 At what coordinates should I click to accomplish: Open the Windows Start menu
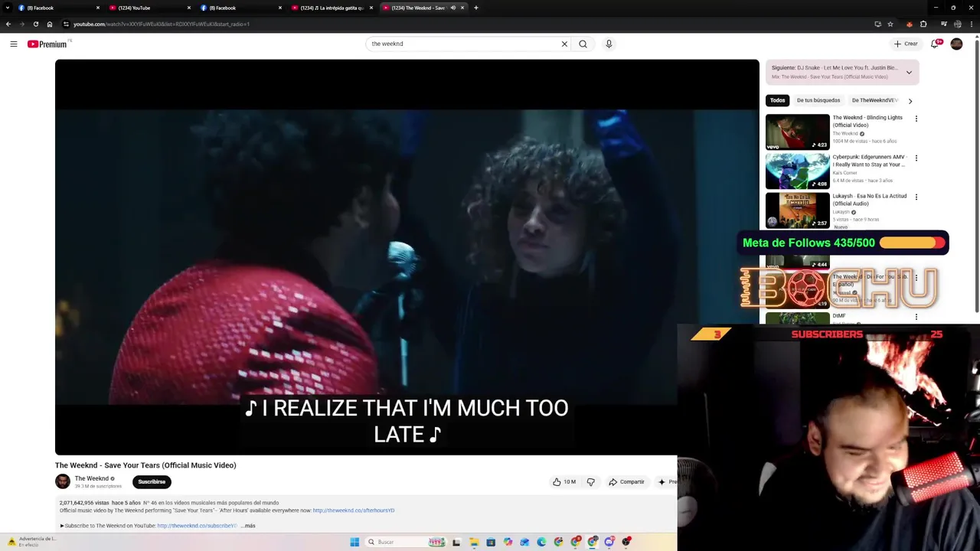coord(354,542)
